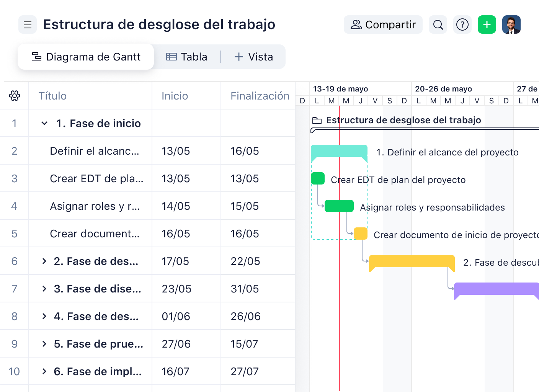
Task: Click the green Crear EDT Gantt bar
Action: (318, 178)
